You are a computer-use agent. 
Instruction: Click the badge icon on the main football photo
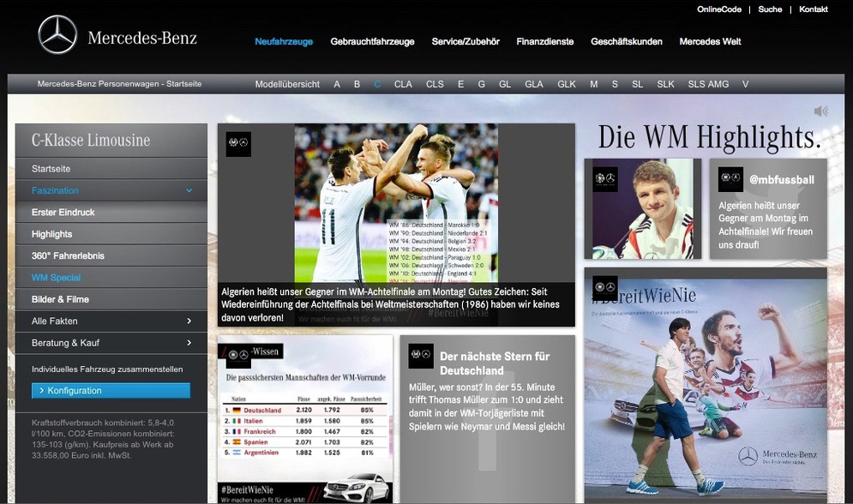[238, 143]
